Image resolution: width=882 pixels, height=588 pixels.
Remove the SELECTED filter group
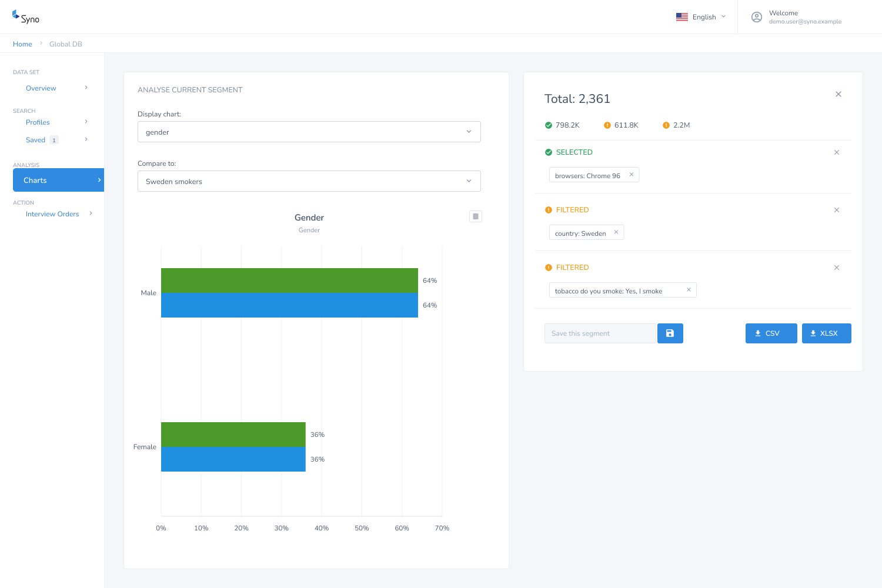tap(837, 152)
